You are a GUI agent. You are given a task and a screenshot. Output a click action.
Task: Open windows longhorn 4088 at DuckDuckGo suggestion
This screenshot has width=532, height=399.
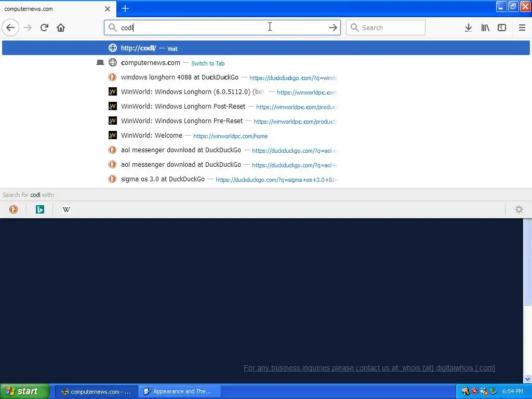[265, 77]
